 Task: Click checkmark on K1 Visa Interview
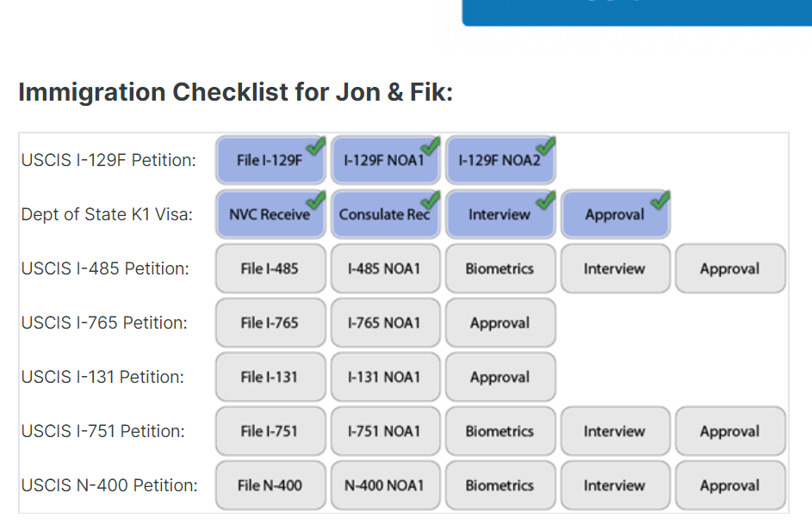point(545,200)
